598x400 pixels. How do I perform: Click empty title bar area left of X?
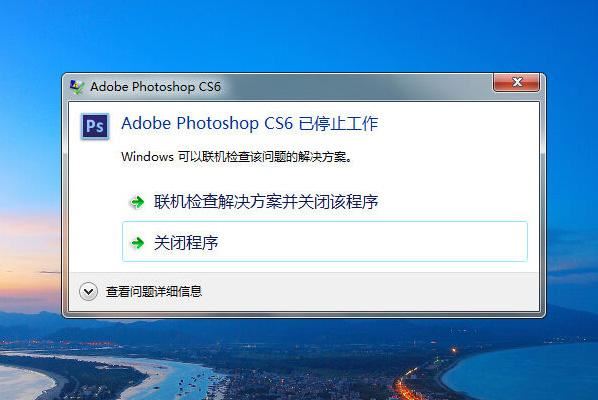pos(357,87)
